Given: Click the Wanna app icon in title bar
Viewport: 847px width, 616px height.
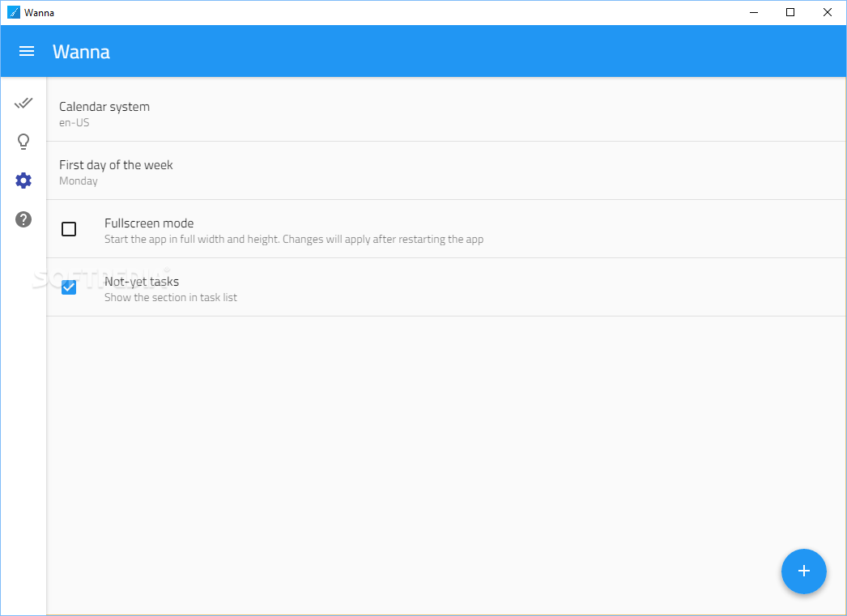Looking at the screenshot, I should tap(14, 12).
